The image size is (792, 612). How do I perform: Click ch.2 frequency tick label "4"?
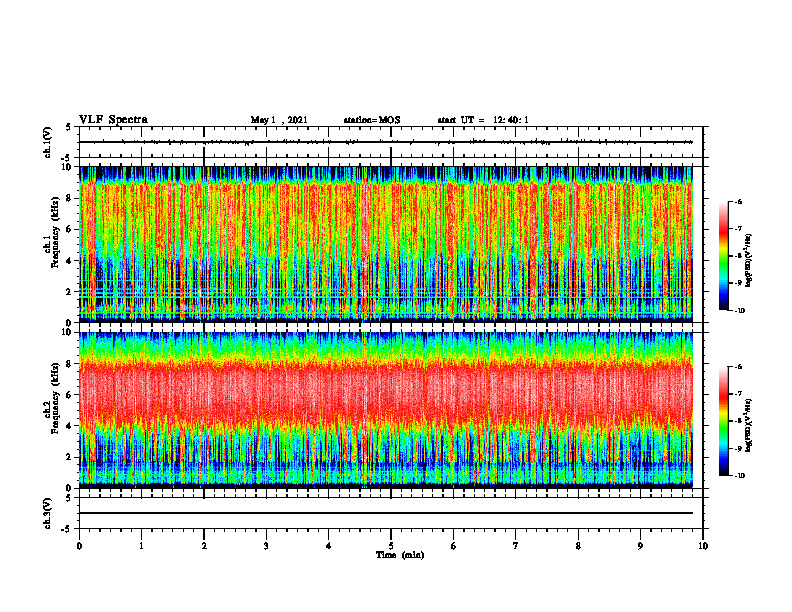[x=70, y=426]
